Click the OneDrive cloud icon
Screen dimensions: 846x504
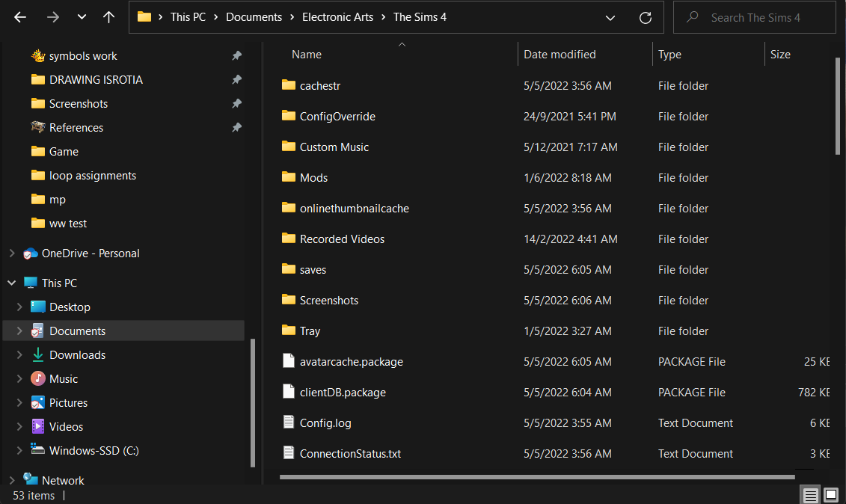pos(30,253)
